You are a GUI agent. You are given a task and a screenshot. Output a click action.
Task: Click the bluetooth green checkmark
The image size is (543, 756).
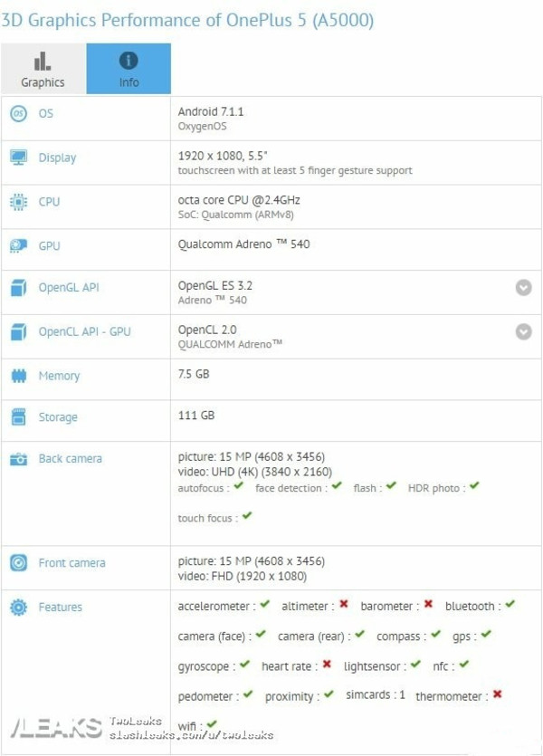[510, 605]
